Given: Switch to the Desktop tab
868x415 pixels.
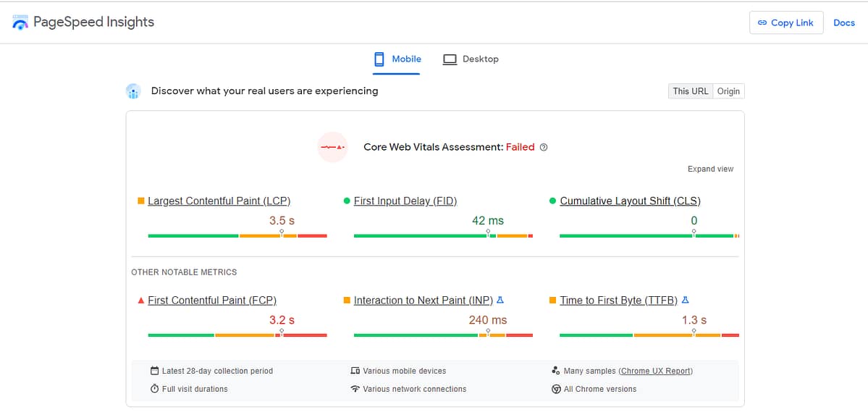Looking at the screenshot, I should tap(471, 59).
